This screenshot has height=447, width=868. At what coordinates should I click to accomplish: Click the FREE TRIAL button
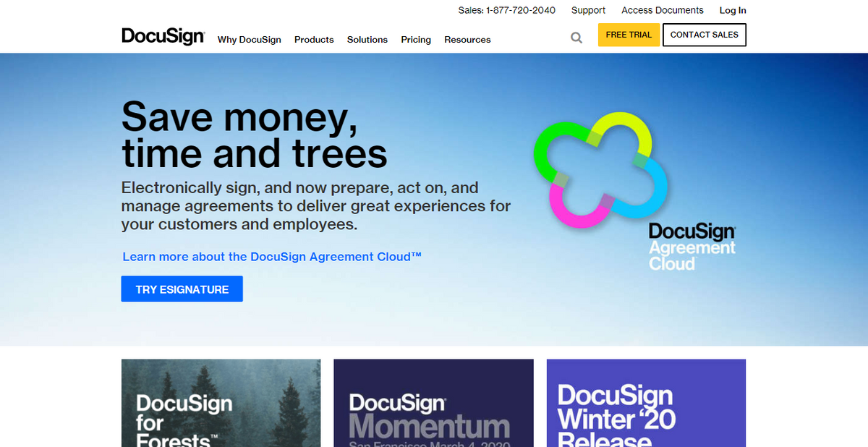click(x=629, y=34)
